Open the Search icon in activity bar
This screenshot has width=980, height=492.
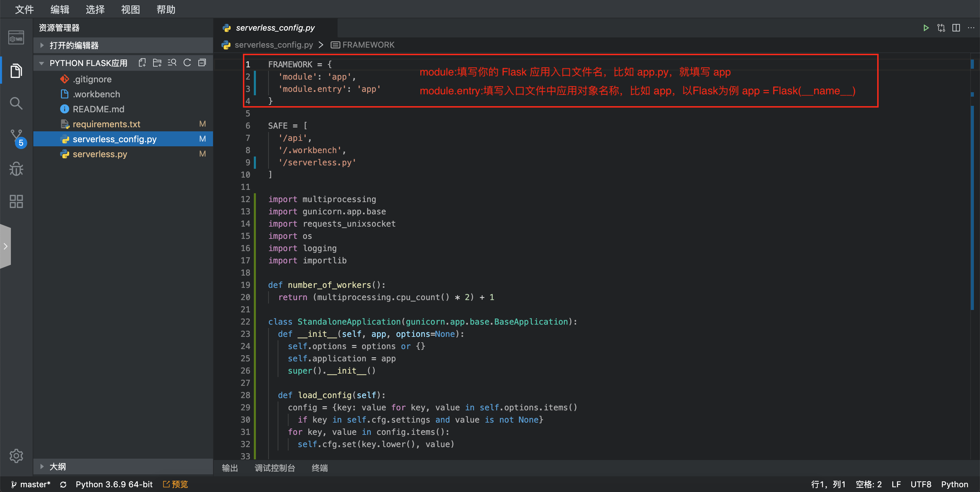pyautogui.click(x=16, y=103)
